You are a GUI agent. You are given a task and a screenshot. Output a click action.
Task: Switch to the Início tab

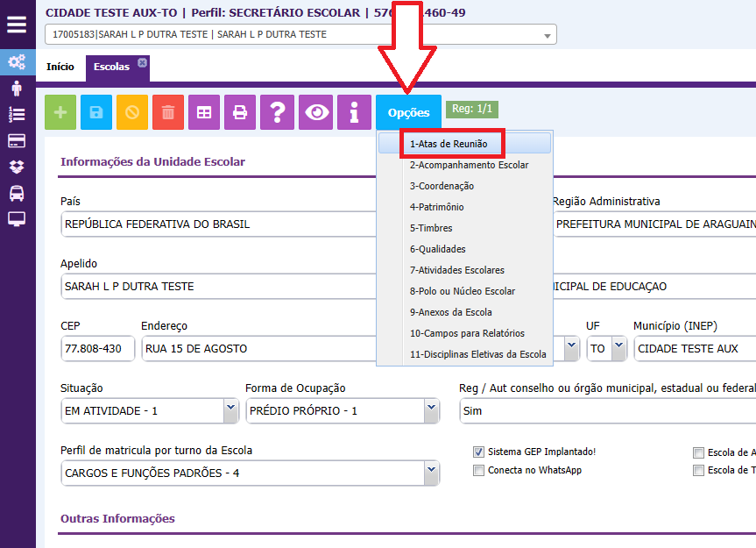[x=60, y=67]
